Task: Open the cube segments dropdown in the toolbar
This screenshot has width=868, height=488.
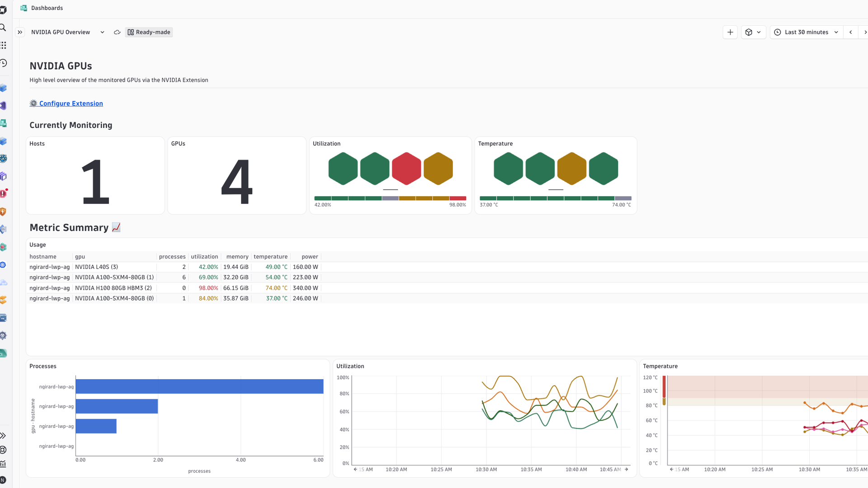Action: (753, 32)
